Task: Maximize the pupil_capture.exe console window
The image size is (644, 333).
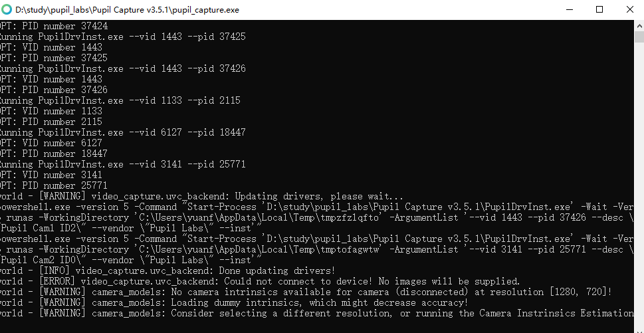Action: click(x=599, y=9)
